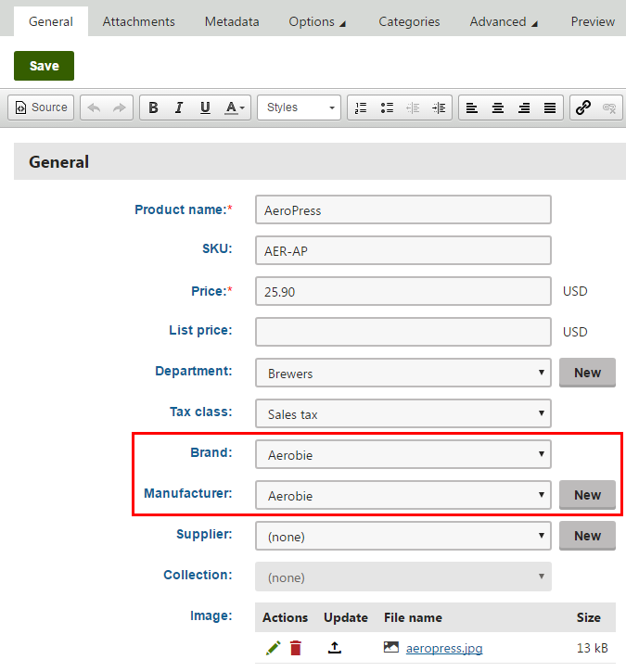Focus the SKU input field
The width and height of the screenshot is (626, 672).
point(403,250)
